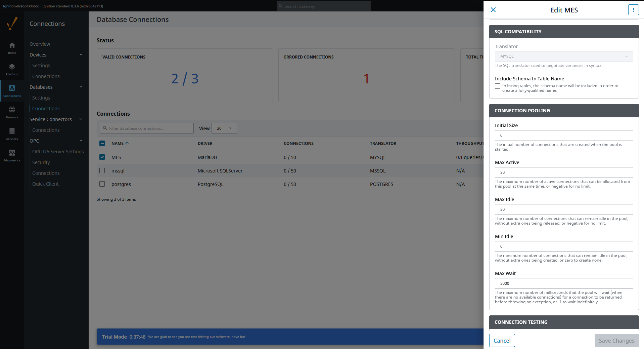Viewport: 644px width, 349px height.
Task: Check the postgres row checkbox
Action: [x=102, y=184]
